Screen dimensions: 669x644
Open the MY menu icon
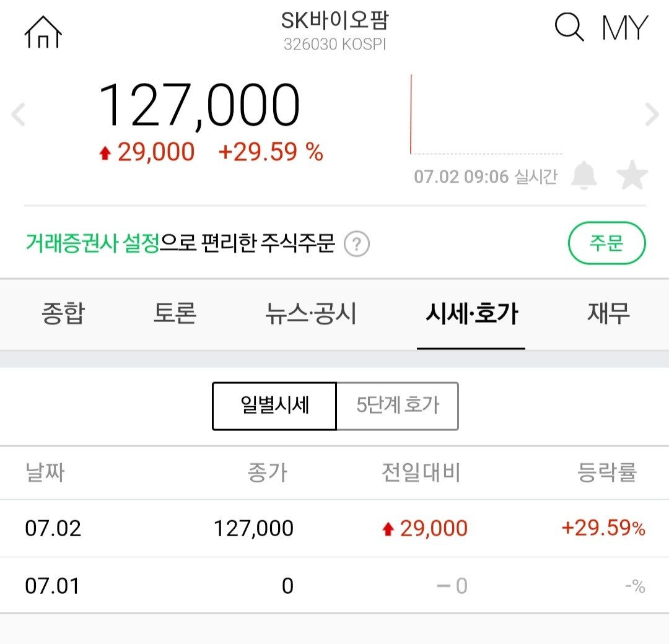624,28
